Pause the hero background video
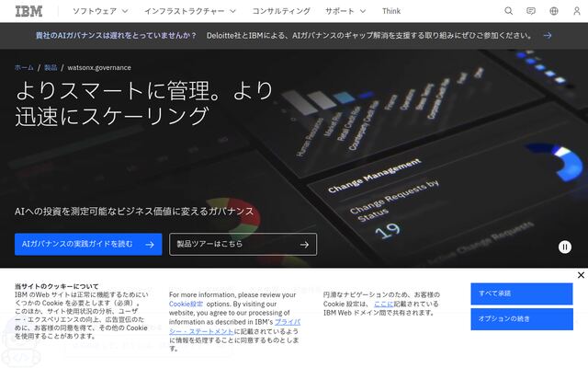This screenshot has width=588, height=368. pos(565,247)
